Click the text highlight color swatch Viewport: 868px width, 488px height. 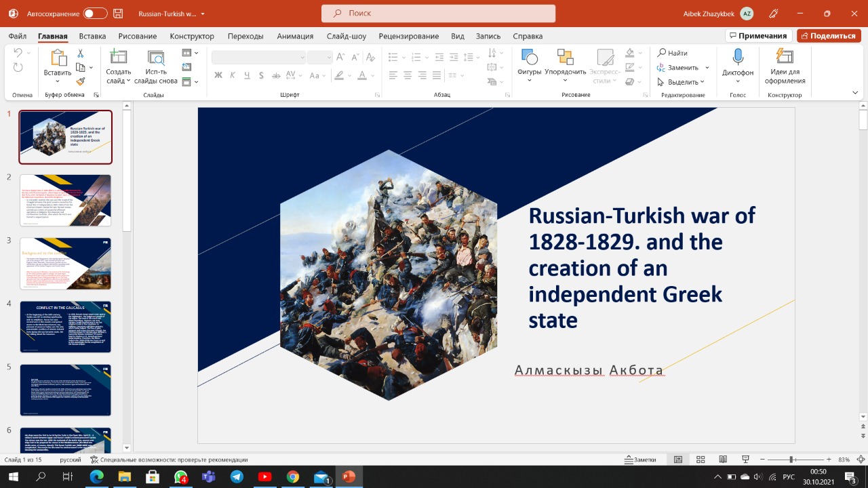tap(340, 75)
